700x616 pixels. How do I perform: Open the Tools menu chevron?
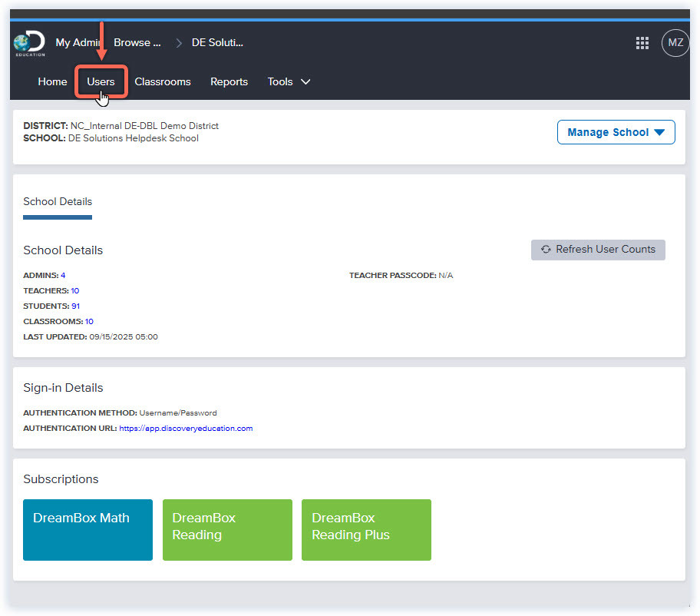click(305, 81)
